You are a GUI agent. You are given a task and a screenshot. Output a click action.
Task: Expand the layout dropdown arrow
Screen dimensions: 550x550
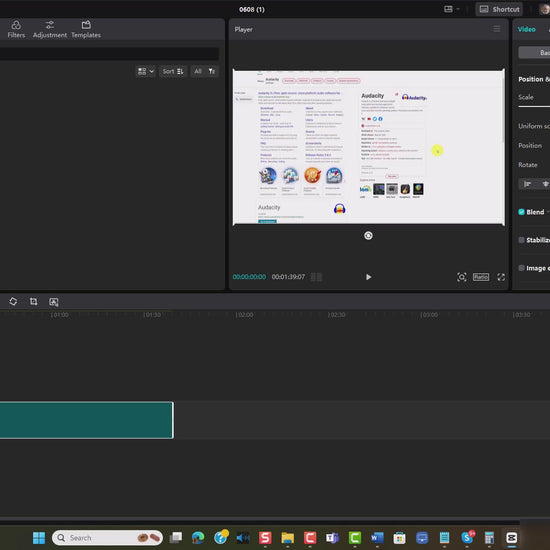458,9
